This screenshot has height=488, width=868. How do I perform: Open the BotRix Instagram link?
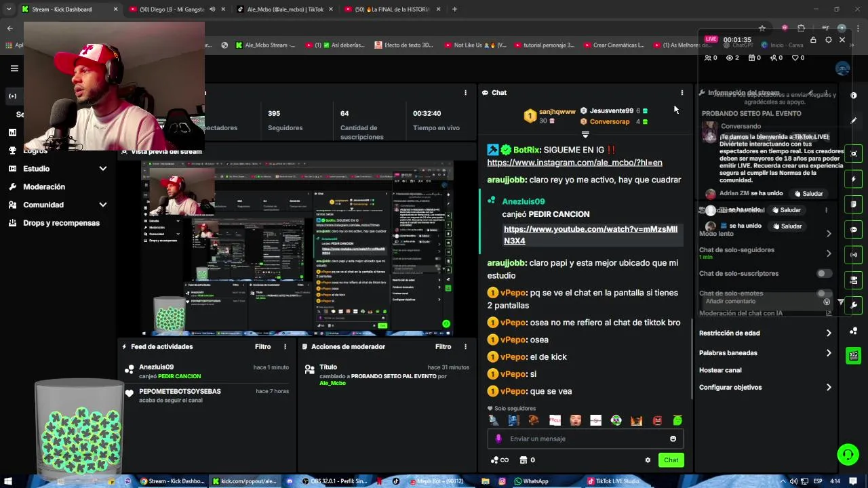click(574, 163)
